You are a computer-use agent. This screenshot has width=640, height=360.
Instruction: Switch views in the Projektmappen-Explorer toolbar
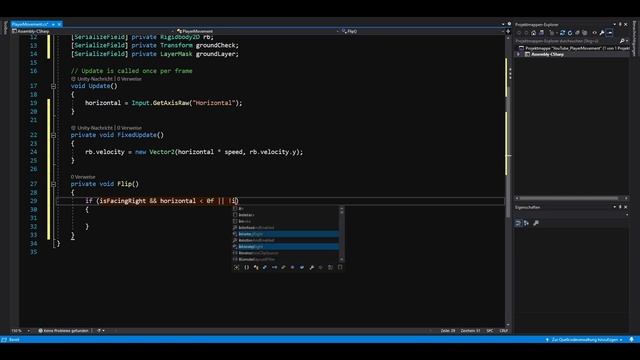coord(542,33)
